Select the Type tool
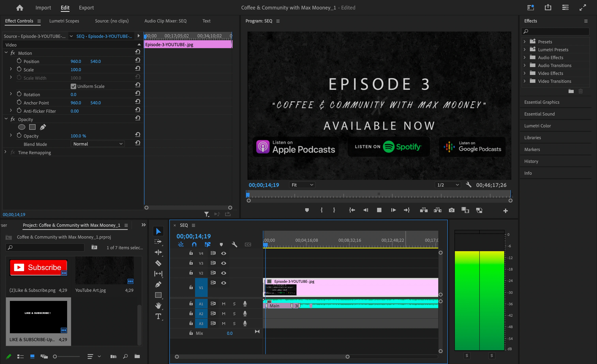The width and height of the screenshot is (597, 364). [158, 316]
